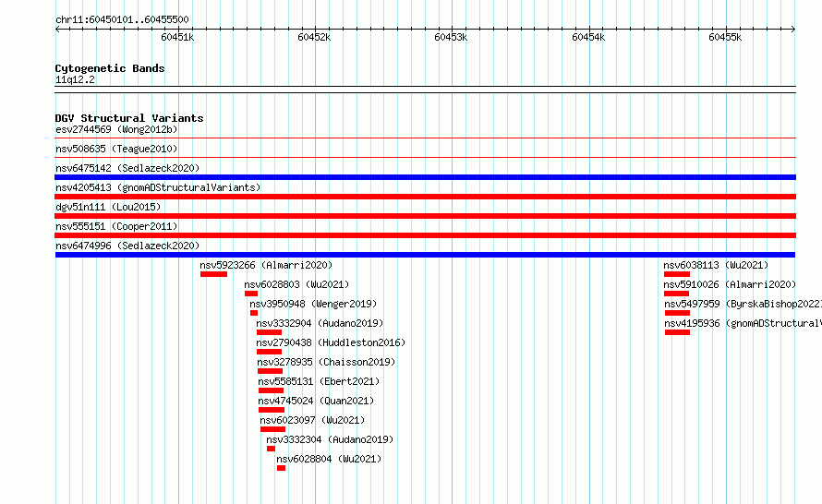Viewport: 822px width, 504px height.
Task: Open nsv6038113 (Wu2021) label
Action: coord(716,265)
